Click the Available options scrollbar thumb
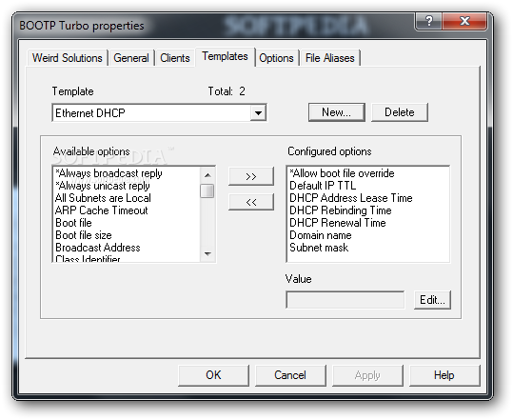The width and height of the screenshot is (513, 420). pyautogui.click(x=207, y=191)
